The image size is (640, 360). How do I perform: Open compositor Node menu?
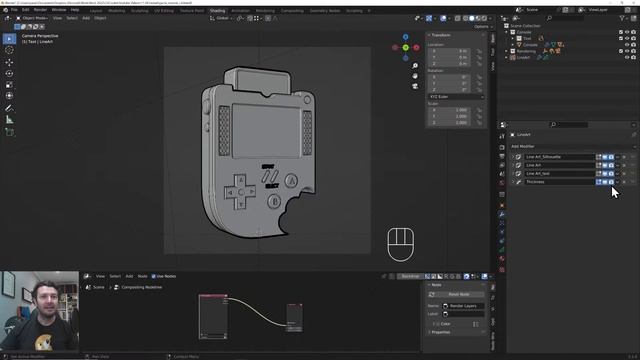click(x=142, y=276)
